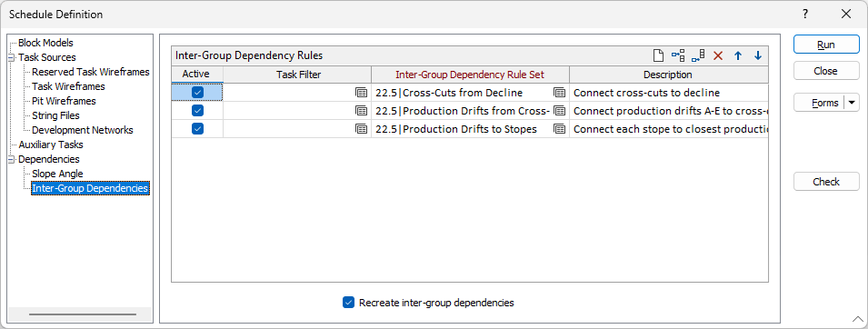Open the form icon for the Cross-Cuts from Decline rule set
868x329 pixels.
click(x=560, y=93)
